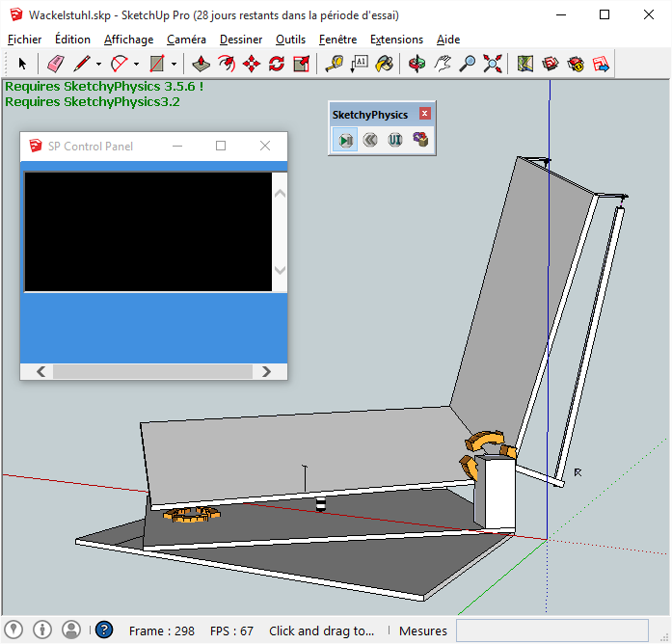Viewport: 672px width, 644px height.
Task: Click right scroll arrow in SP Control Panel
Action: point(266,371)
